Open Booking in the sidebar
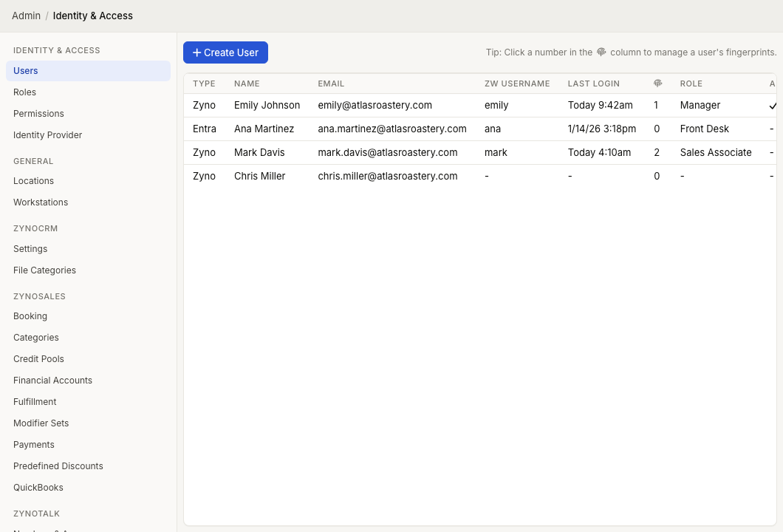 click(x=89, y=316)
